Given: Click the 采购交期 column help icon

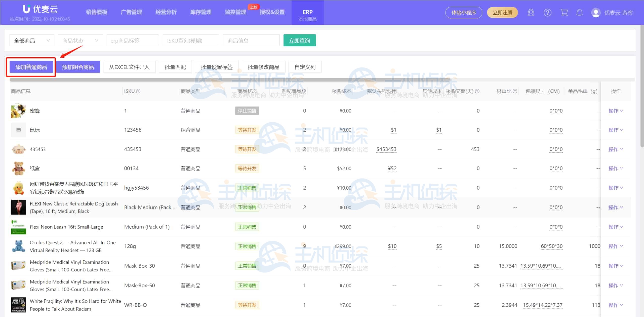Looking at the screenshot, I should point(477,91).
